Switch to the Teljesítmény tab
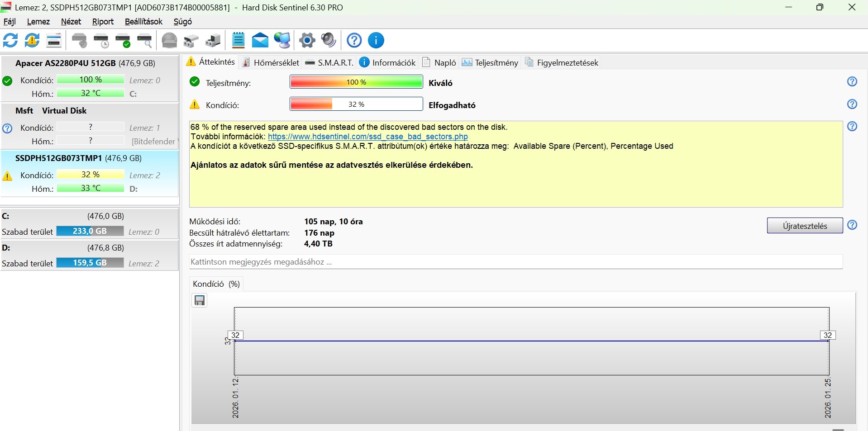 pyautogui.click(x=490, y=62)
